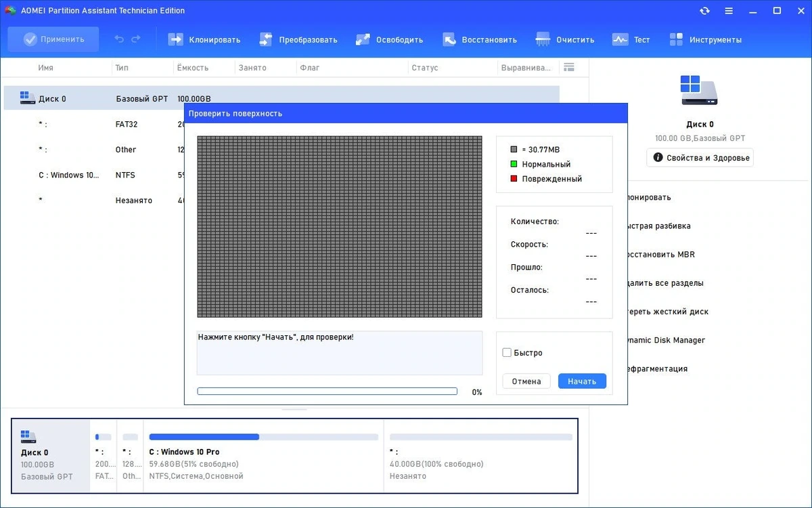Click the red Поврежденный legend swatch
The image size is (812, 508).
[x=514, y=179]
